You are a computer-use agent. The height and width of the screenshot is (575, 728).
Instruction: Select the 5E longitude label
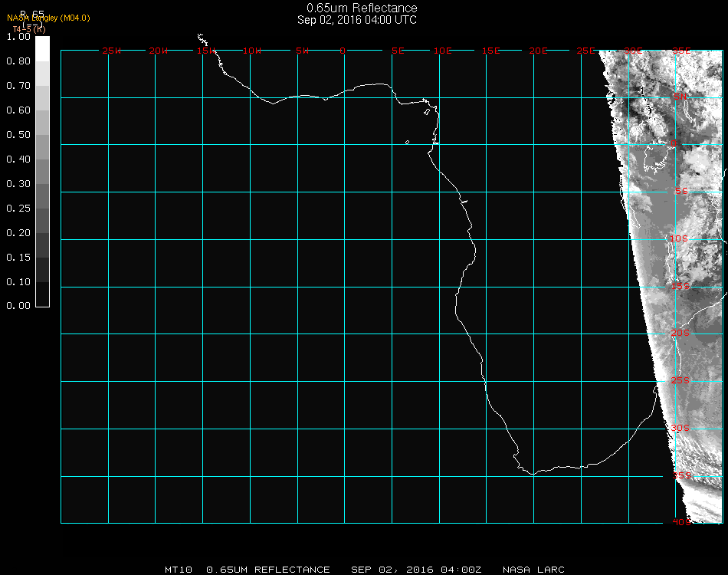click(398, 51)
